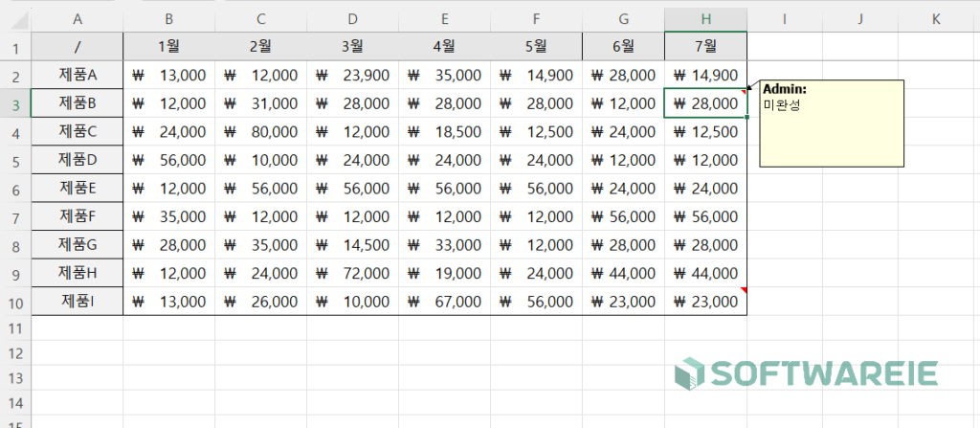This screenshot has width=980, height=428.
Task: Click the 1월 header cell
Action: (169, 46)
